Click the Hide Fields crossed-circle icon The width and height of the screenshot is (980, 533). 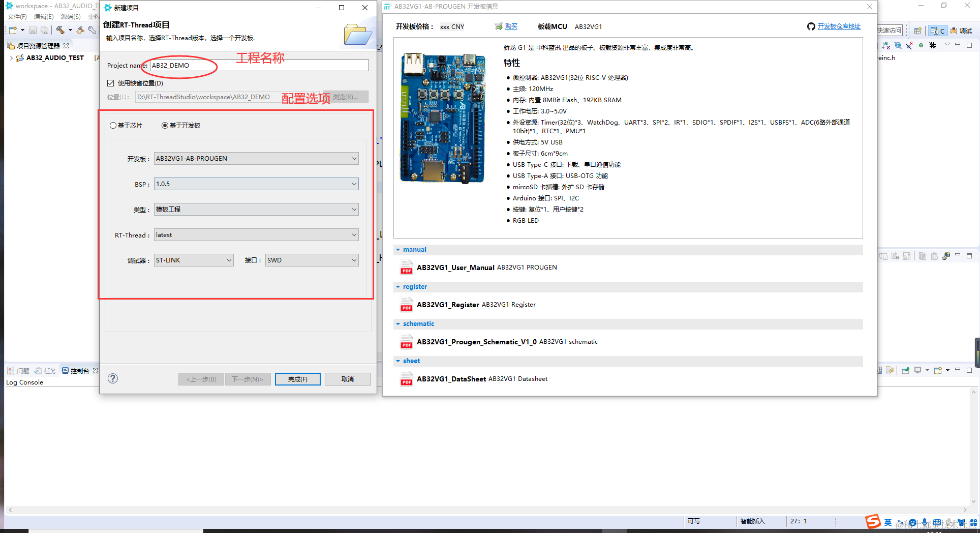coord(898,45)
